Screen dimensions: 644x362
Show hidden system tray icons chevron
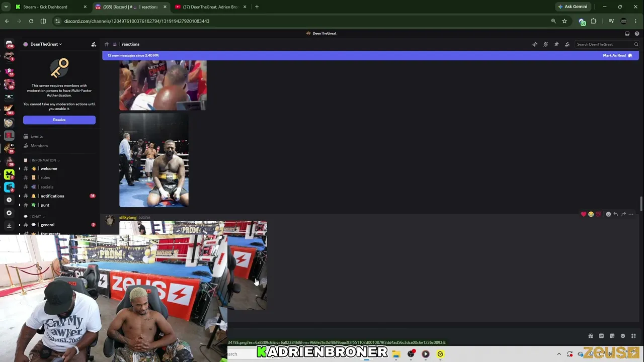tap(559, 354)
